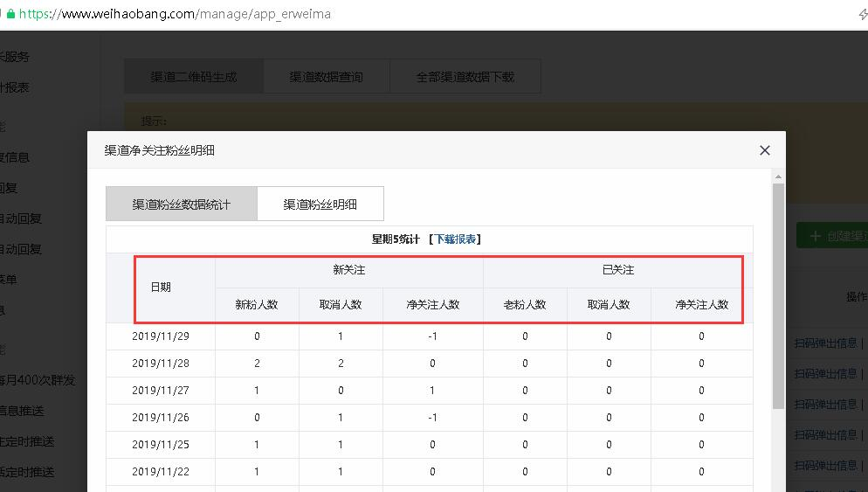
Task: Click the 老粉人数 column header
Action: point(525,305)
